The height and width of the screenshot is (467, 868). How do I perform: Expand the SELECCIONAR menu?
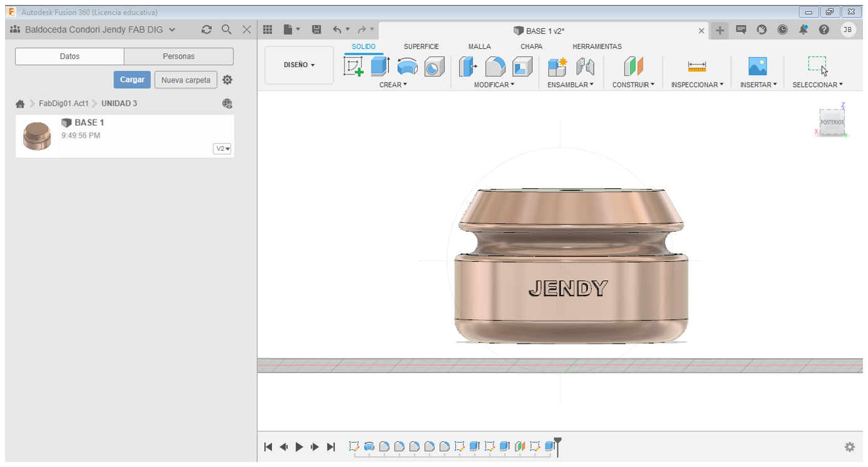(817, 85)
